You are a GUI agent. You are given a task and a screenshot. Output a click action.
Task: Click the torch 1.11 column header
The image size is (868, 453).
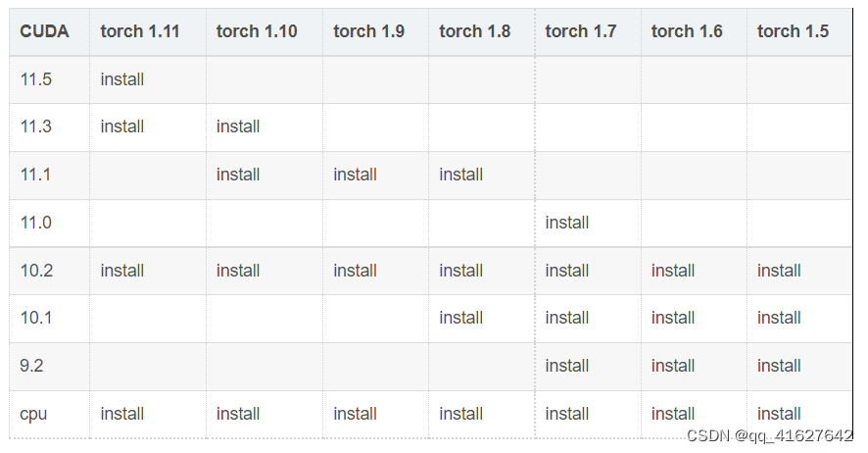pyautogui.click(x=140, y=31)
